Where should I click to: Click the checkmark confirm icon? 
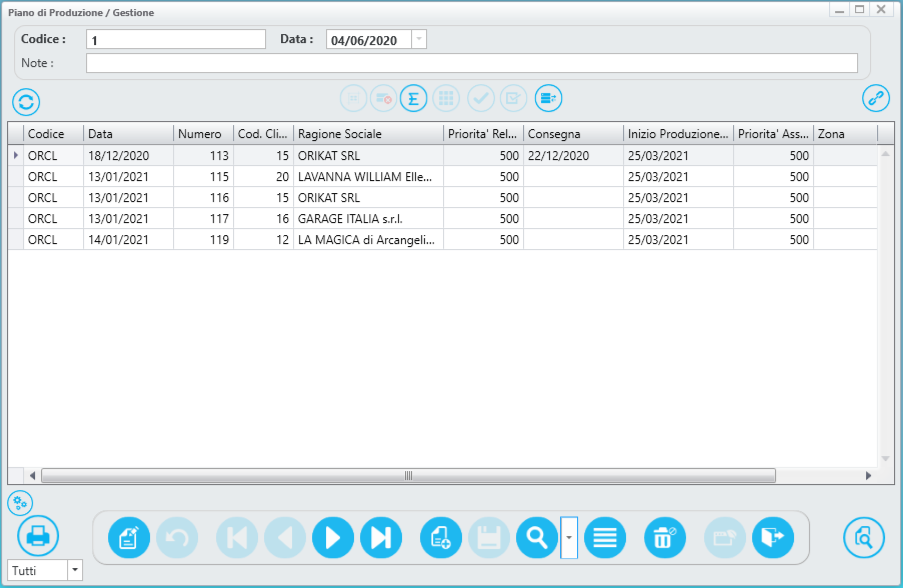tap(481, 98)
